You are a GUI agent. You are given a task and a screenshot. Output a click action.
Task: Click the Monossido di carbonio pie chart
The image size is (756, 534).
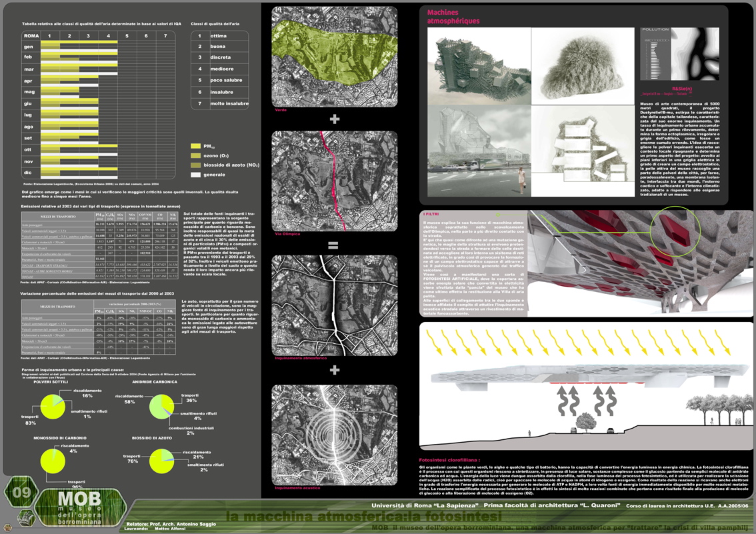tap(53, 461)
